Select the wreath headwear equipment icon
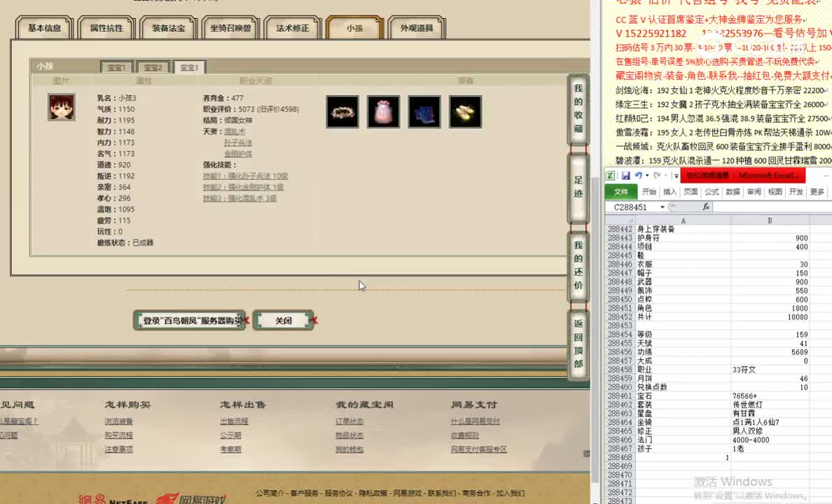The height and width of the screenshot is (504, 832). [341, 112]
